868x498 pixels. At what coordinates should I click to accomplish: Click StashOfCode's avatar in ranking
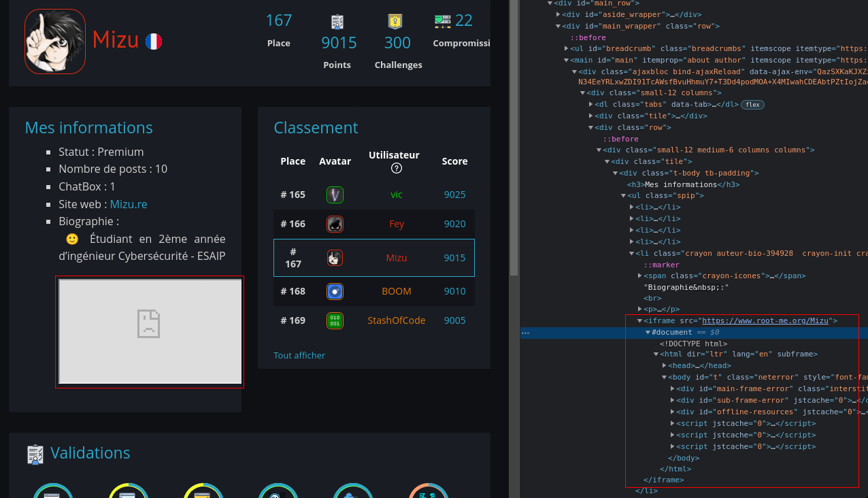335,320
